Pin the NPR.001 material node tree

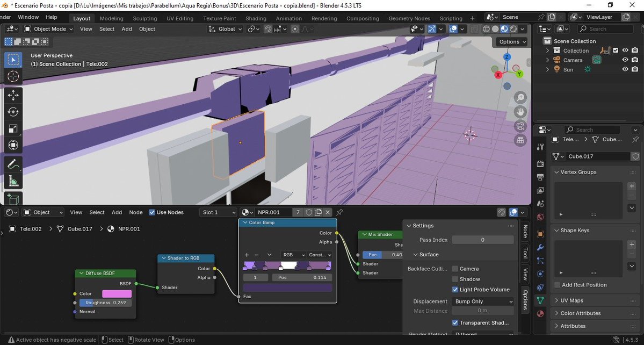tap(339, 212)
